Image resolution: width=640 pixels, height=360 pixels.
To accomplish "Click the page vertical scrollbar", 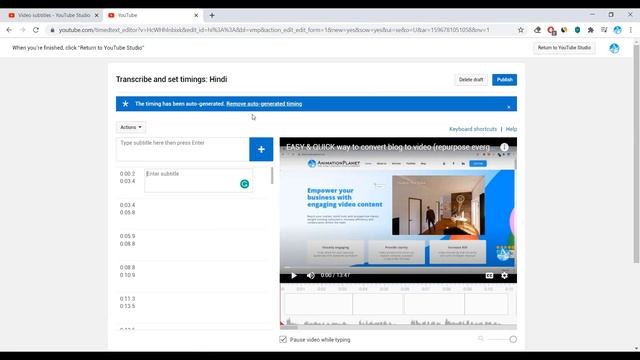I will (x=636, y=153).
